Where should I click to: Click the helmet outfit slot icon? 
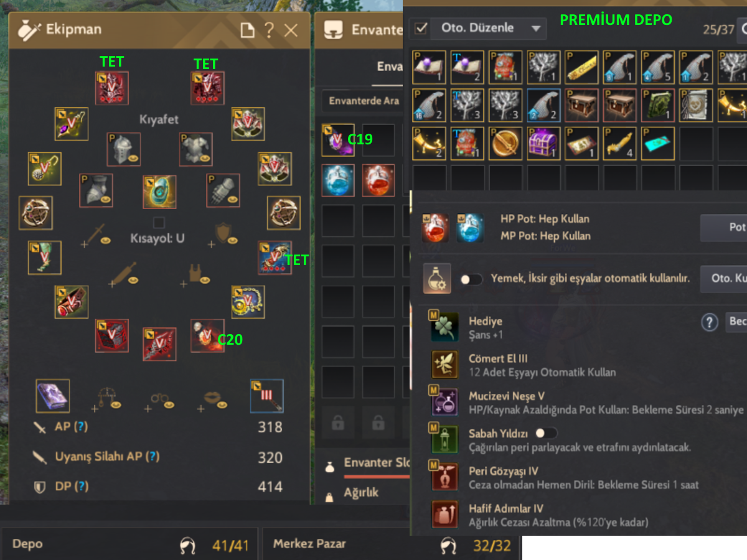click(x=123, y=149)
